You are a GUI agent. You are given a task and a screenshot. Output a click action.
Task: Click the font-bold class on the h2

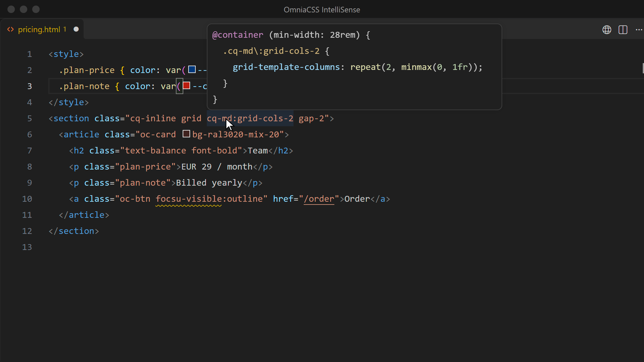point(214,151)
